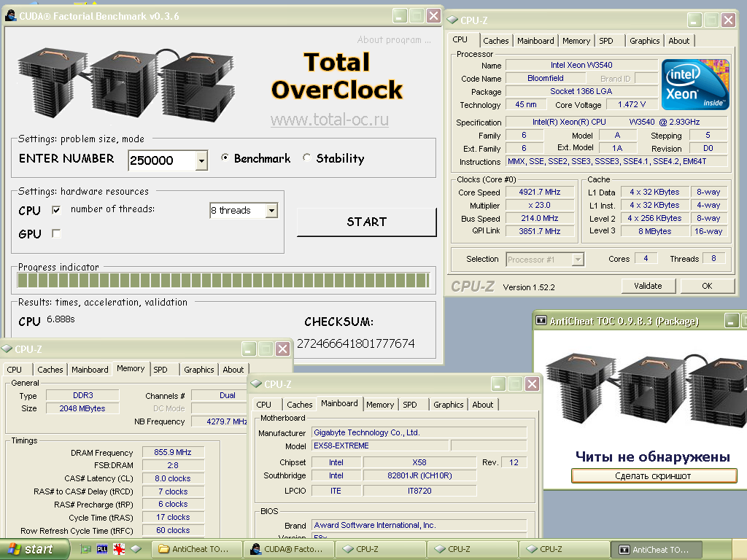Image resolution: width=747 pixels, height=560 pixels.
Task: Uncheck the CPU hardware checkbox
Action: (x=56, y=210)
